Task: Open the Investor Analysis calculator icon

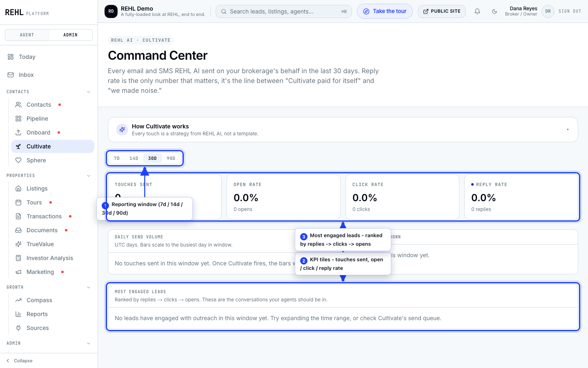Action: coord(18,258)
